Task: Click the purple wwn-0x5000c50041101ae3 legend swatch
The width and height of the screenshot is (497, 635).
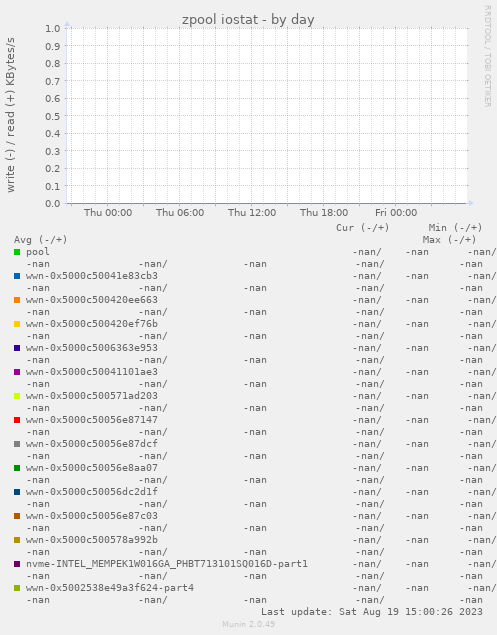Action: coord(17,372)
